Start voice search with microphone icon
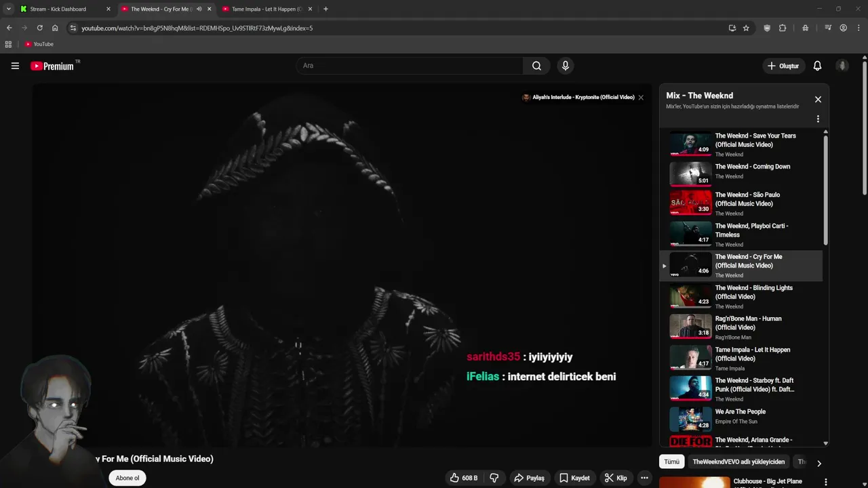The image size is (868, 488). (x=566, y=66)
